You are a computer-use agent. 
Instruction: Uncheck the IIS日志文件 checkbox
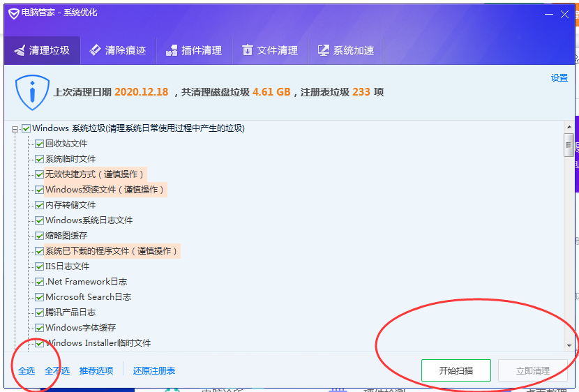pos(40,266)
